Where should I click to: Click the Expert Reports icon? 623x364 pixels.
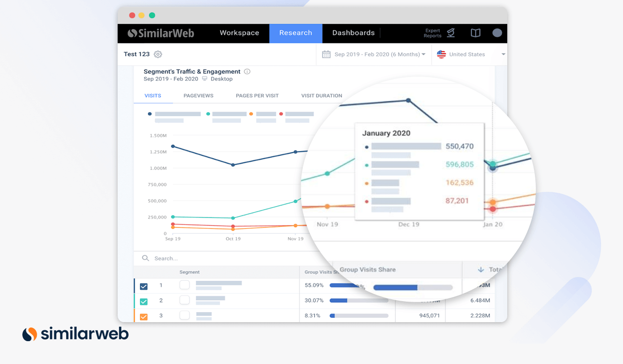pyautogui.click(x=451, y=33)
